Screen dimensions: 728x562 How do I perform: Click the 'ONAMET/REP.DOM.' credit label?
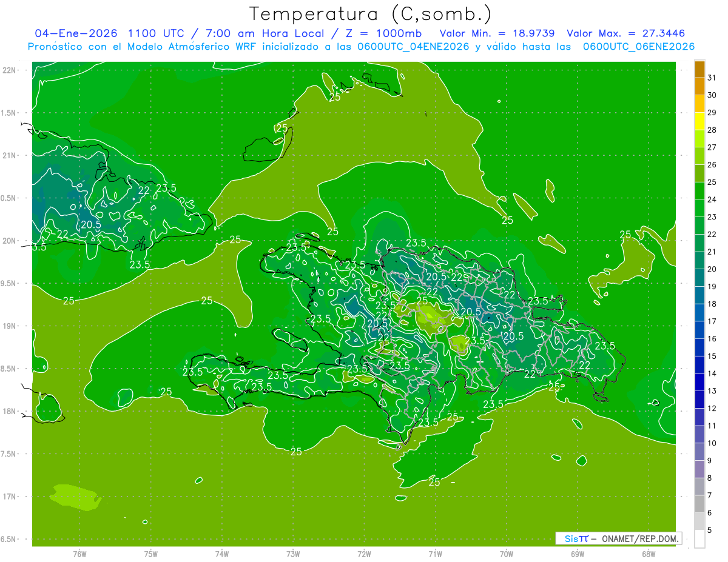tap(641, 538)
